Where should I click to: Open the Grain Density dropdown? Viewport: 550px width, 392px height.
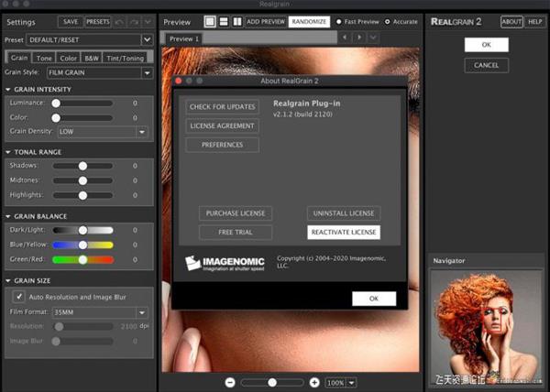click(x=101, y=132)
